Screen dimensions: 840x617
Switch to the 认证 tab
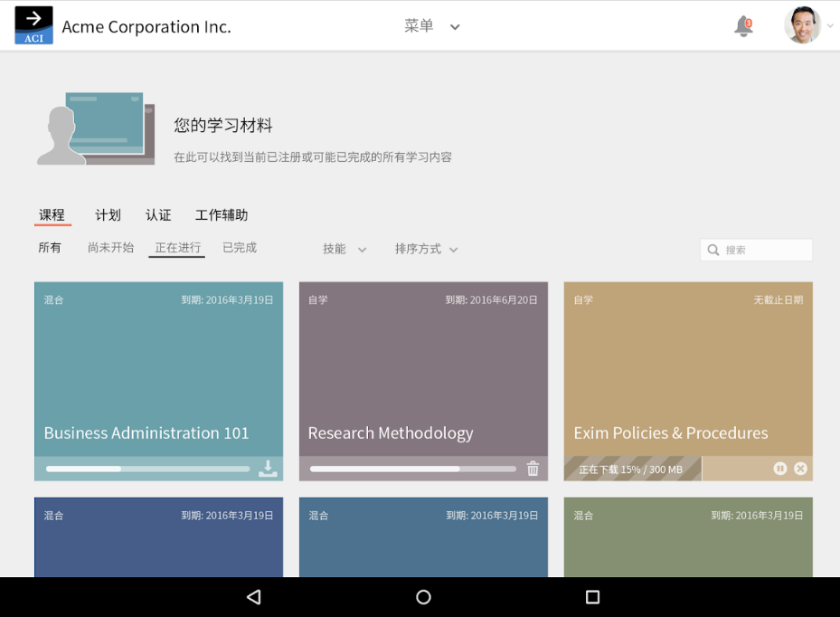158,215
